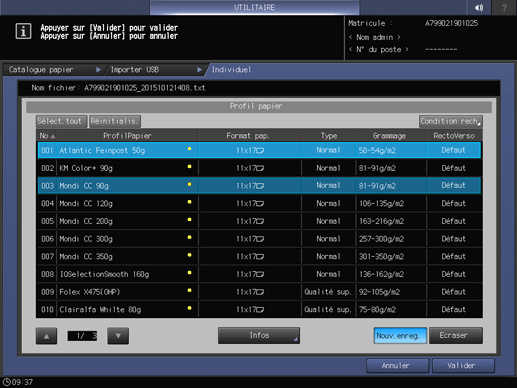517x388 pixels.
Task: Click the yellow dot on the IOSelectionSmooth 160g row
Action: tap(189, 273)
